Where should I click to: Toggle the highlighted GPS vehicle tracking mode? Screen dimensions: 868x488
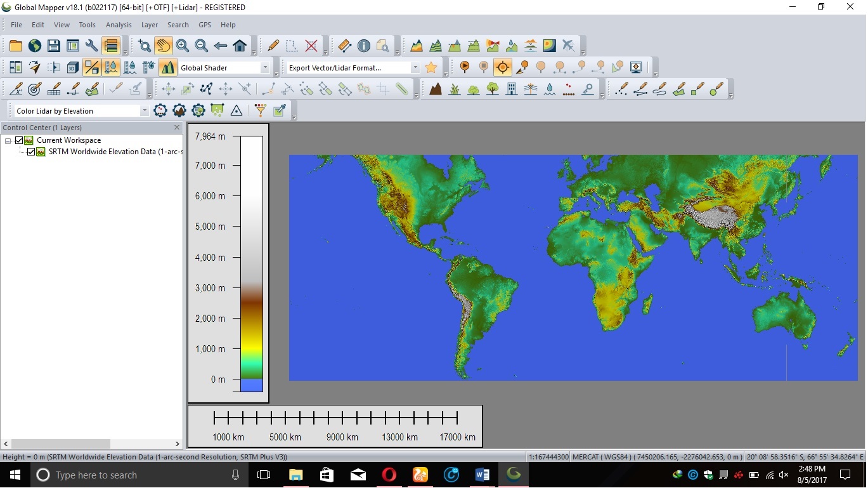pos(502,67)
